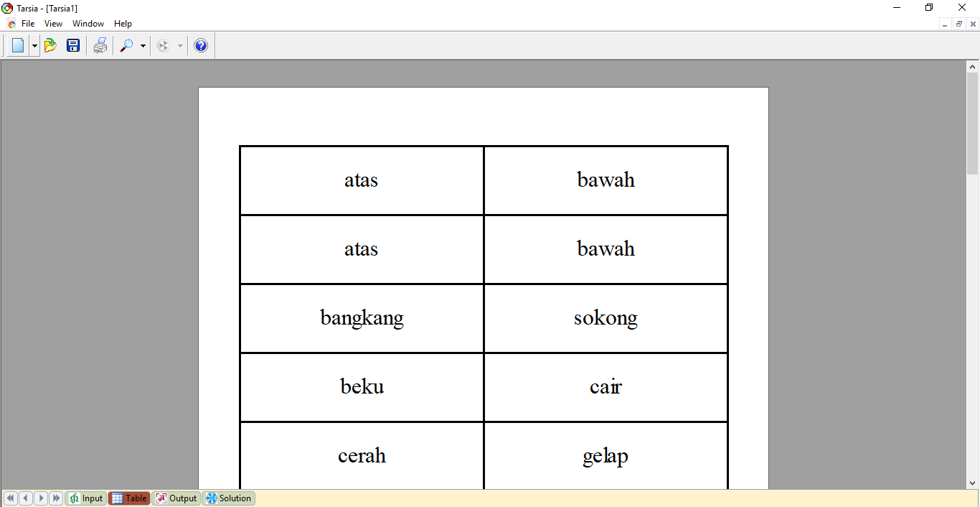This screenshot has width=980, height=507.
Task: Restore the inner Tarsia1 document window
Action: point(959,24)
